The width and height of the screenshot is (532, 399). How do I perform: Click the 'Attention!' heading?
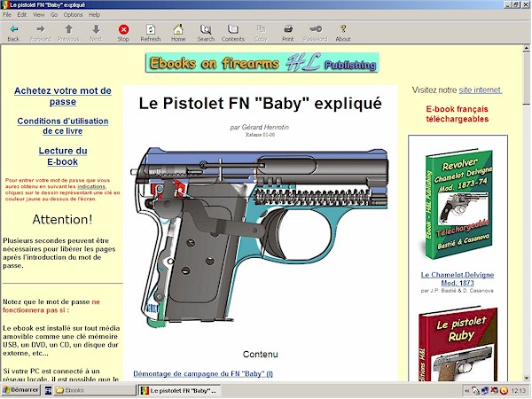62,220
